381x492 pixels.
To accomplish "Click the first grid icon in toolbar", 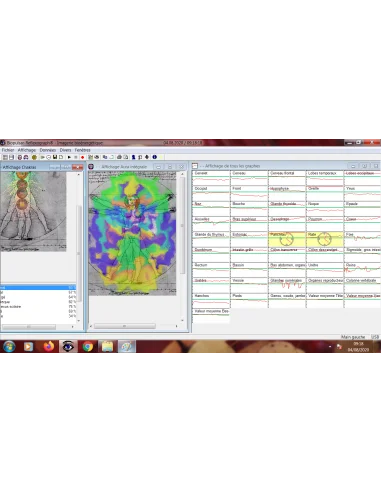I will (x=5, y=157).
